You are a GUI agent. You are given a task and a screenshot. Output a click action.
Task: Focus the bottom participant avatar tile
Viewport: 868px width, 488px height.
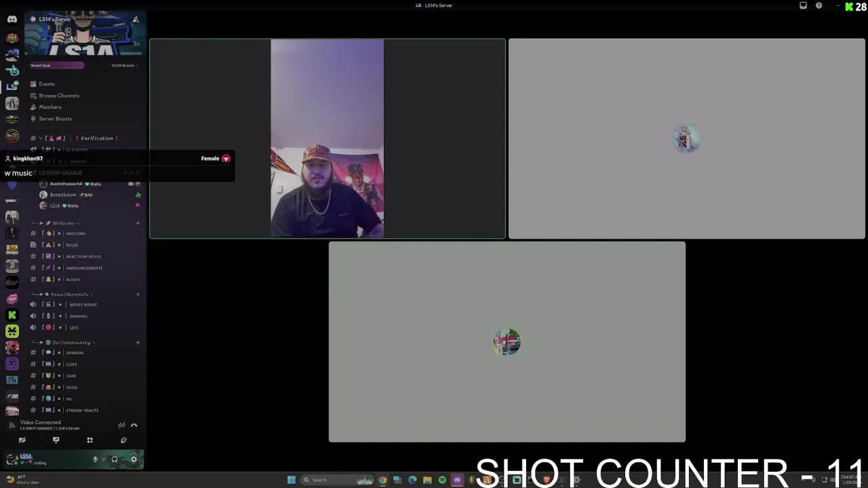point(507,342)
